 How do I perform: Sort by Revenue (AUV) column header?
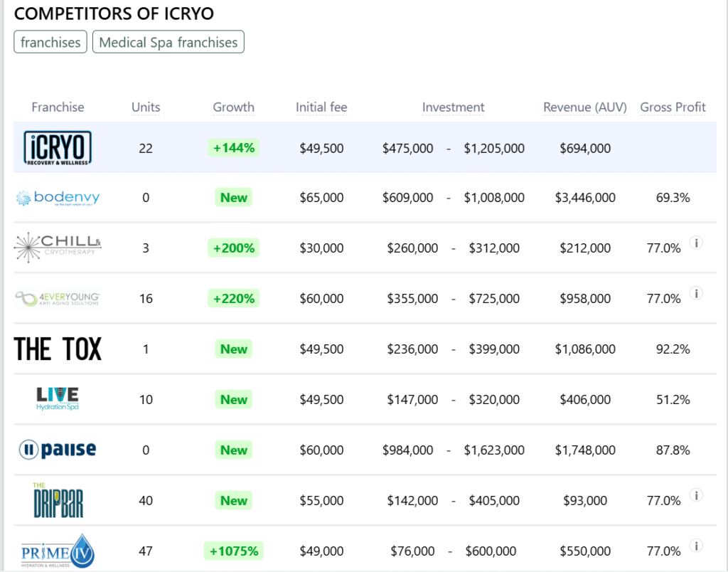(585, 107)
